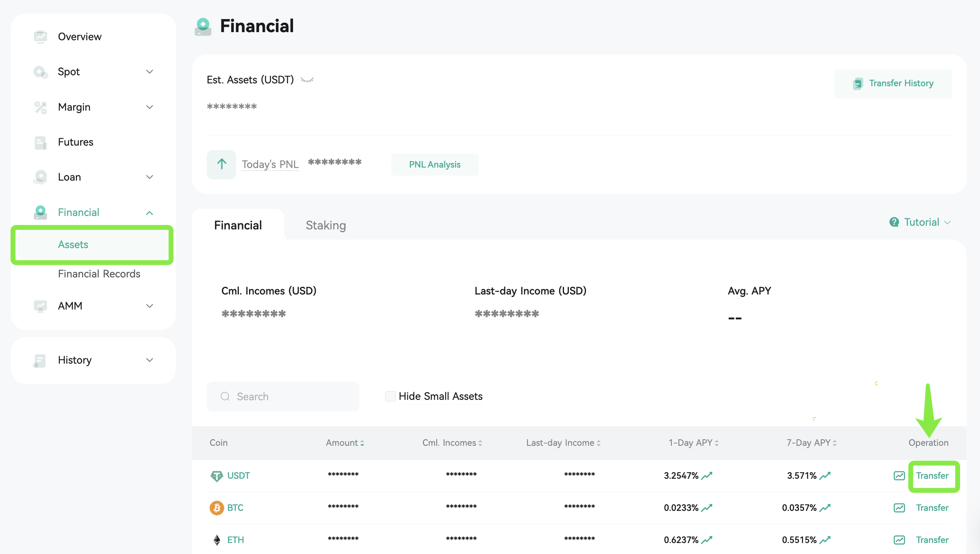Expand the Loan menu chevron
The width and height of the screenshot is (980, 554).
(x=150, y=177)
